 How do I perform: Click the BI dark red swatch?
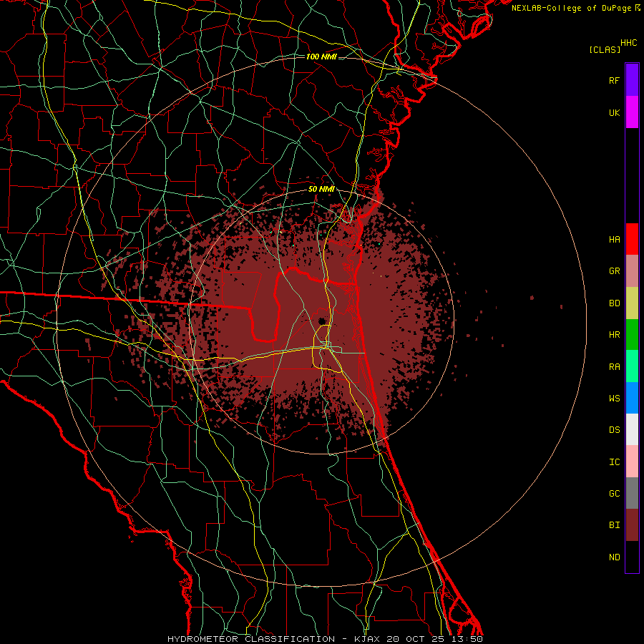(x=632, y=525)
